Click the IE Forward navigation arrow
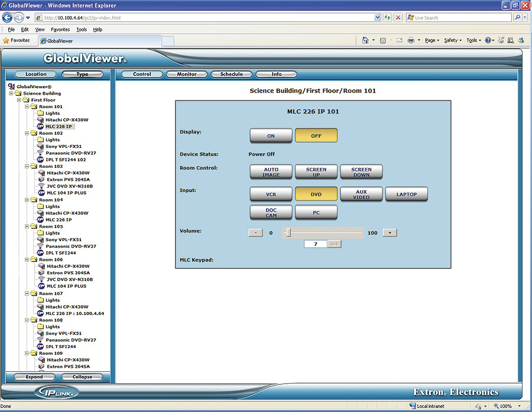Screen dimensions: 532x412 click(x=19, y=18)
